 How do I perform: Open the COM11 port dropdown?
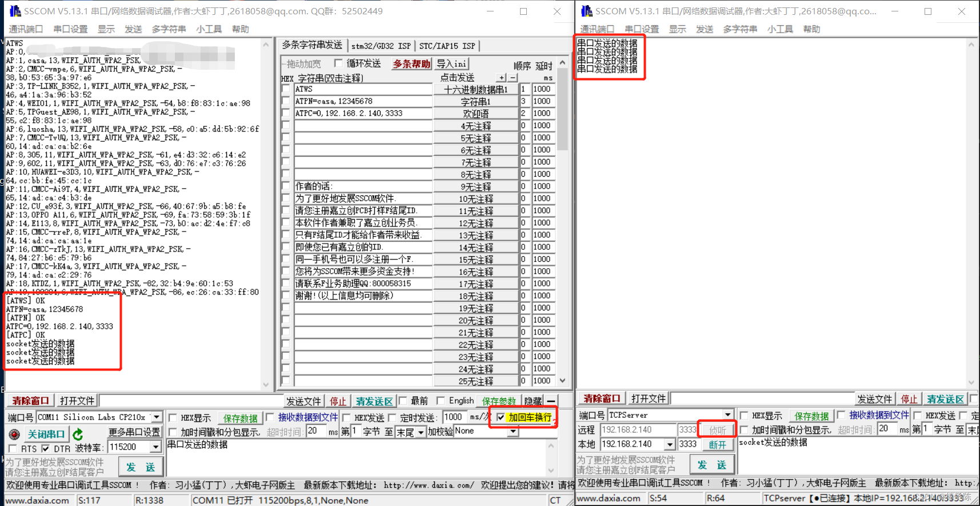156,417
